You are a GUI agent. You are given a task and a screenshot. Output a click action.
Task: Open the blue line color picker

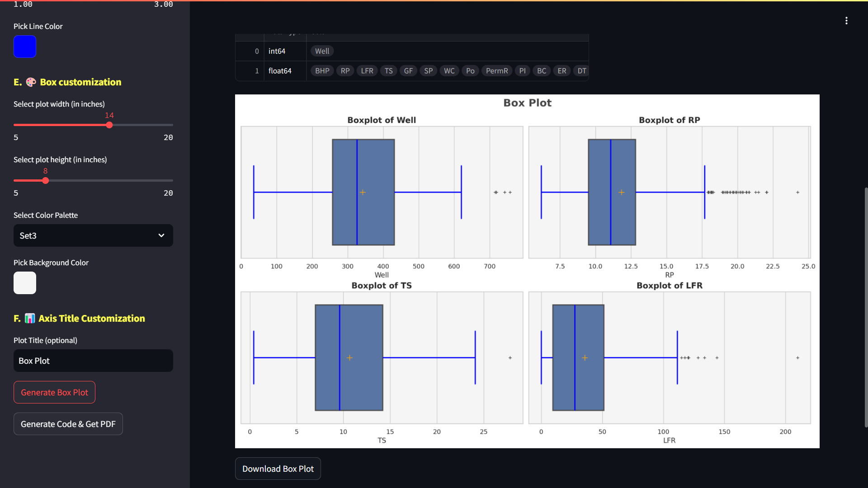pyautogui.click(x=25, y=47)
